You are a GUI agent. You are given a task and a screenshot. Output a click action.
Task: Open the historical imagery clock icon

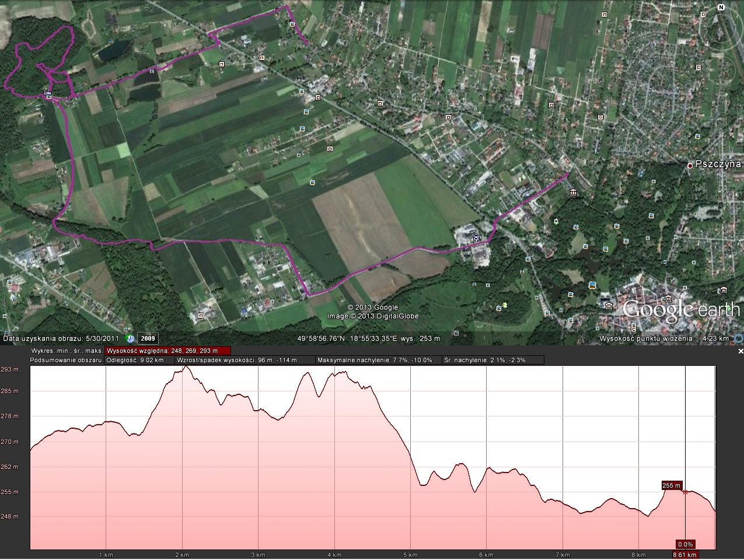tap(131, 338)
